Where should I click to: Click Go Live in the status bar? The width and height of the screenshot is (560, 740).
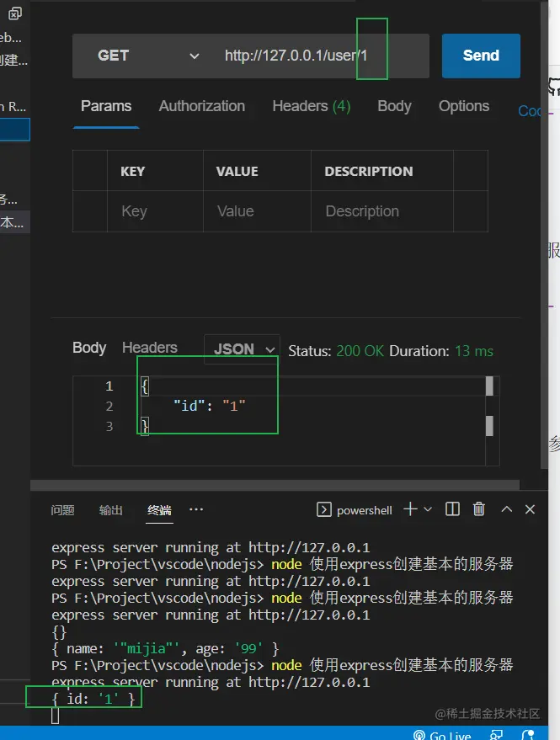pos(442,734)
